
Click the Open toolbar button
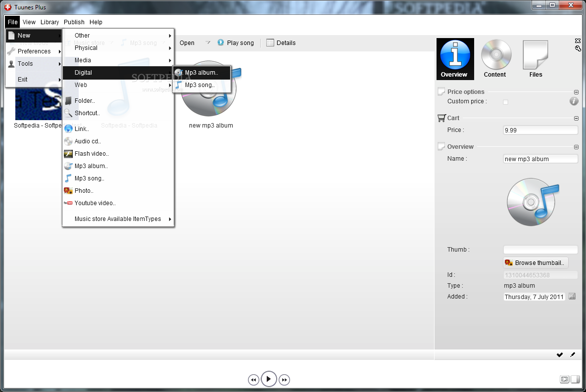187,43
